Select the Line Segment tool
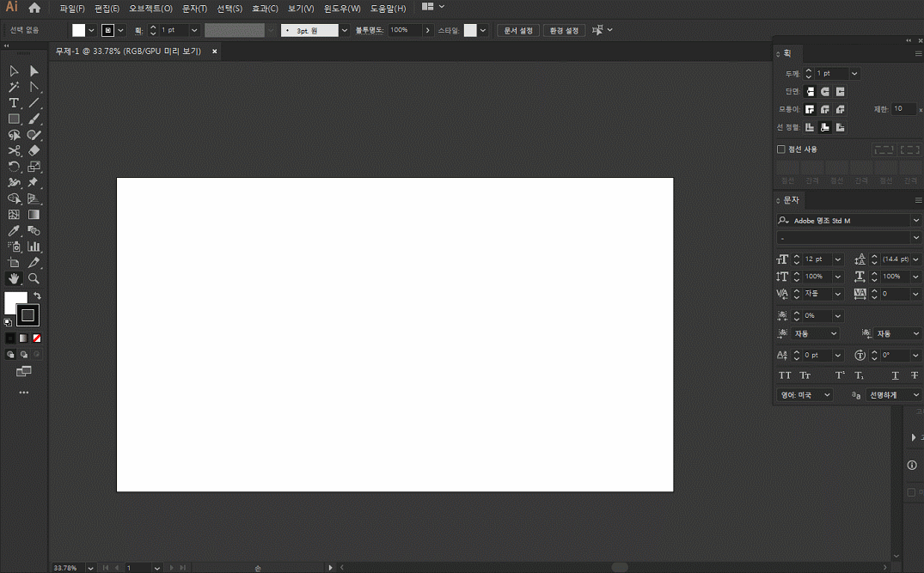Screen dimensions: 924x573 click(x=34, y=103)
